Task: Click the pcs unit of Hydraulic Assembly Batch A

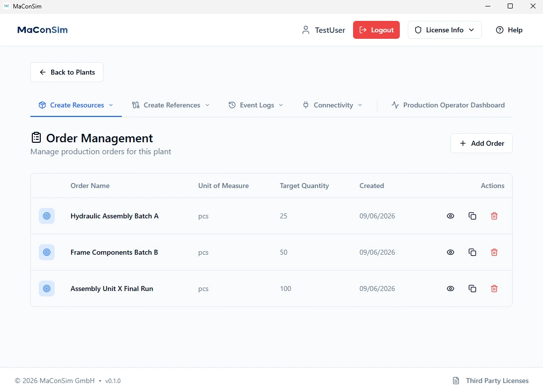Action: (203, 216)
